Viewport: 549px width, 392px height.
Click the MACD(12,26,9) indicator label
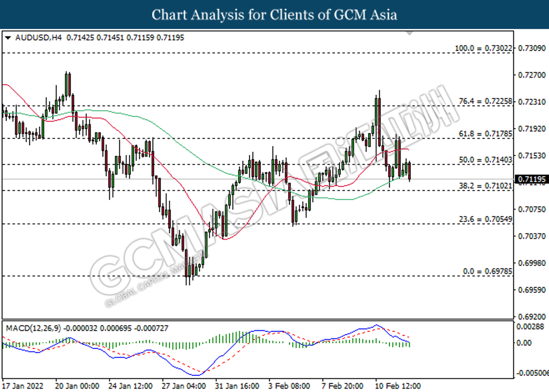click(34, 328)
